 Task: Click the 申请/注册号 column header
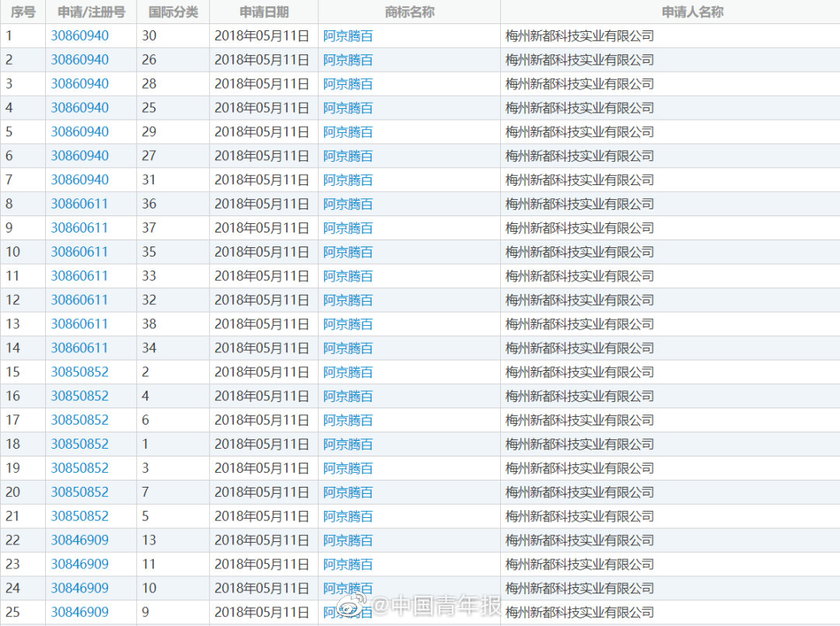91,12
